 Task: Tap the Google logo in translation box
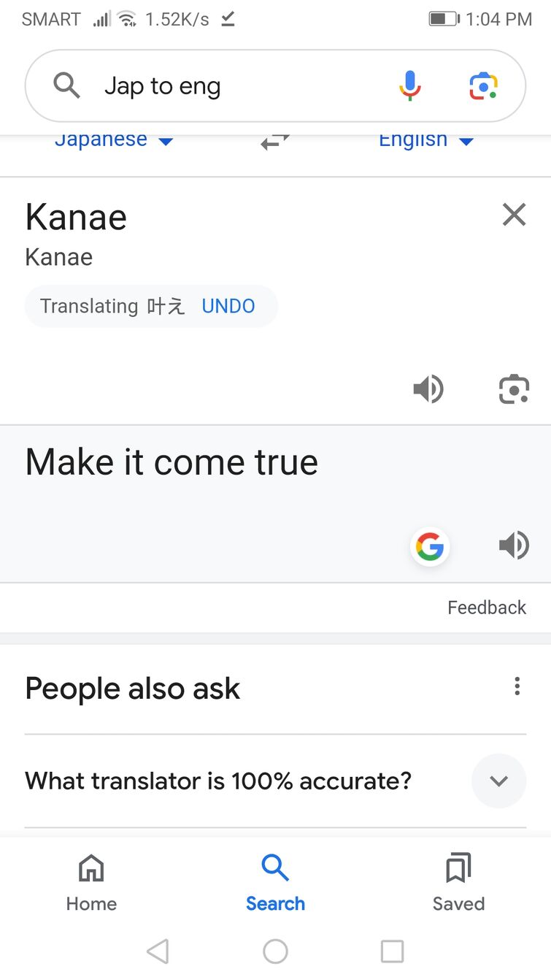(x=430, y=546)
